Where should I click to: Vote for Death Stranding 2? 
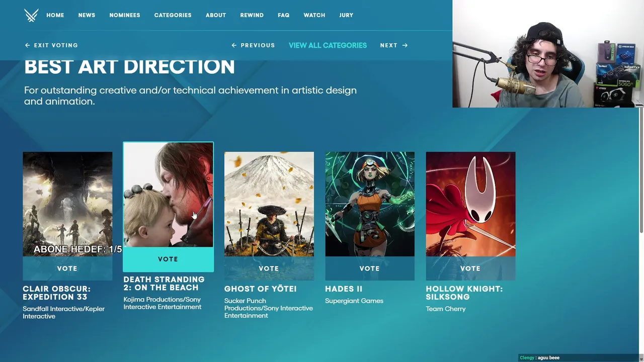168,259
